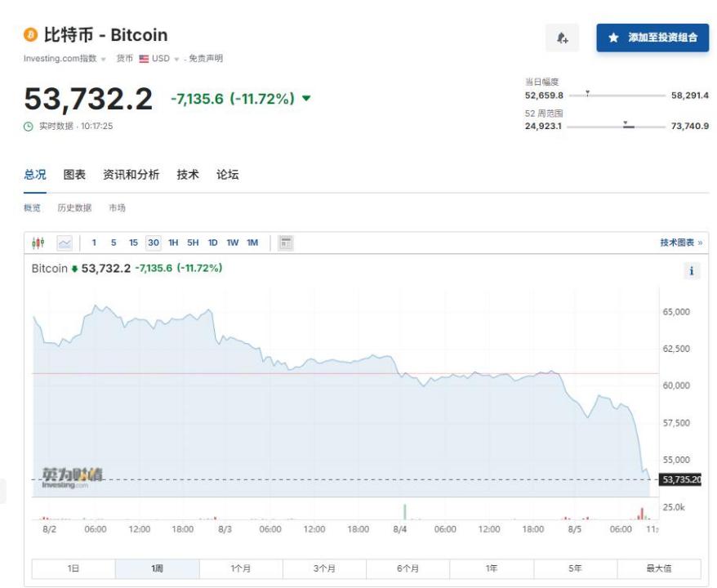Select the 1D chart interval

(x=212, y=243)
